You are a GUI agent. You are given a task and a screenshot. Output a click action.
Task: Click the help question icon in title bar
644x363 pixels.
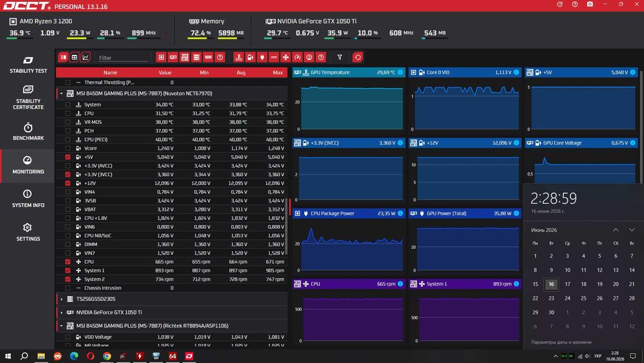click(574, 5)
